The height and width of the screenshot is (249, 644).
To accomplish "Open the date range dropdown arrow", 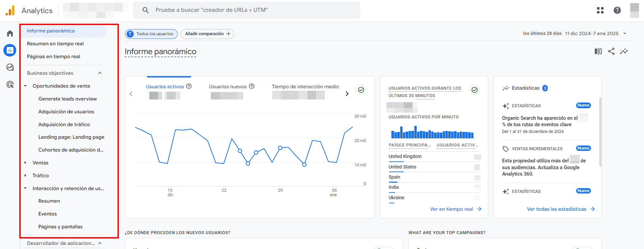I will point(625,33).
